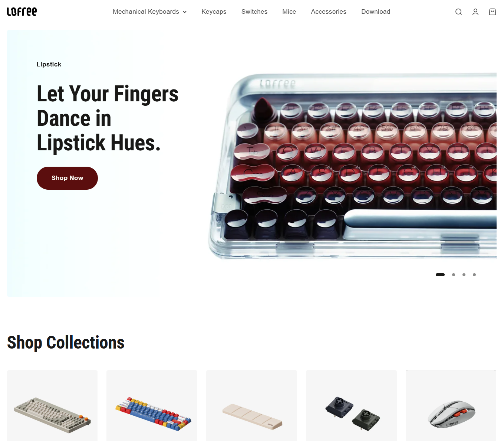The width and height of the screenshot is (504, 441).
Task: Click the Lofree logo
Action: pos(22,12)
